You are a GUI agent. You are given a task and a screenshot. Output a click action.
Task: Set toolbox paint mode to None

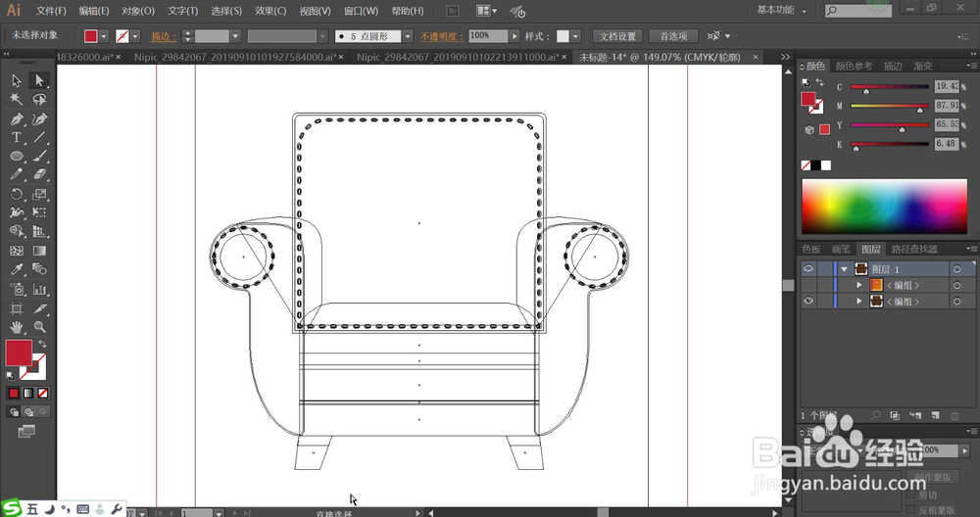[42, 393]
